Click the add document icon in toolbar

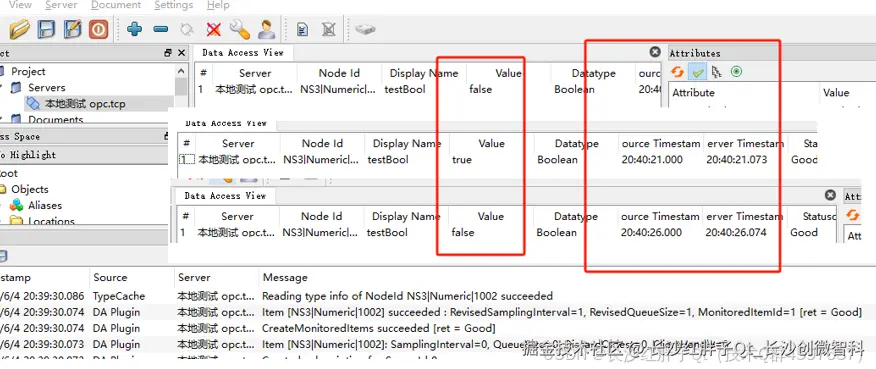[x=302, y=29]
